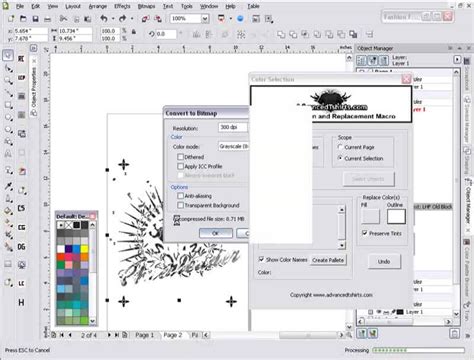Select the Rectangle tool
The width and height of the screenshot is (474, 360).
click(x=8, y=106)
